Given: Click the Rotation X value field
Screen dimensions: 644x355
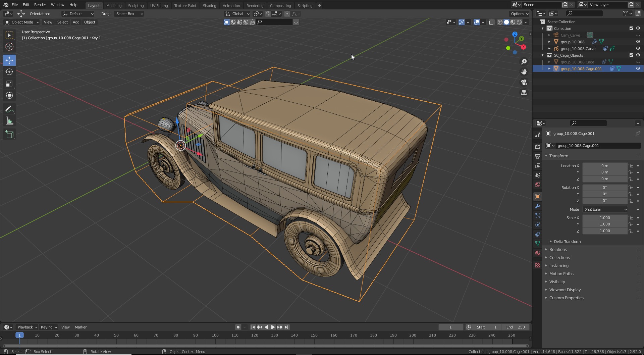Looking at the screenshot, I should 605,188.
